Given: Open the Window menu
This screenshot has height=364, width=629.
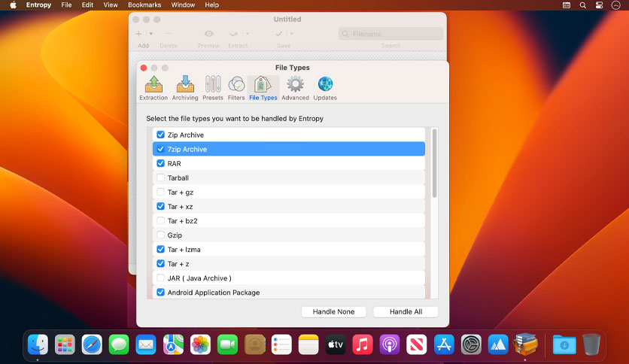Looking at the screenshot, I should pos(183,5).
